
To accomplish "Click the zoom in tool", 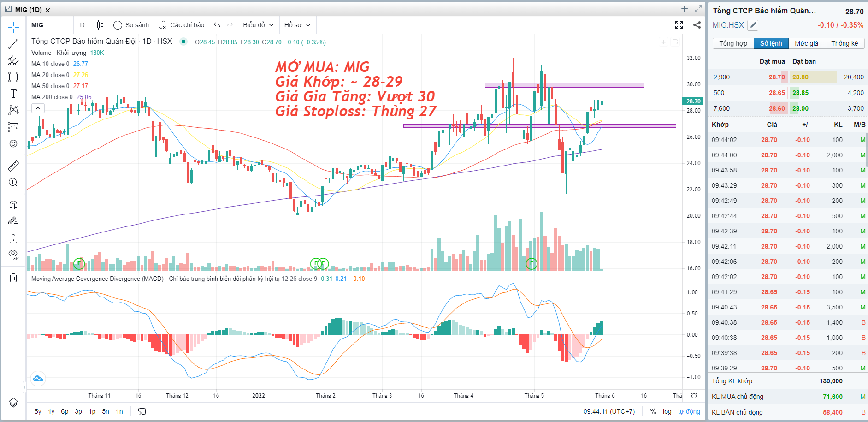I will (13, 183).
